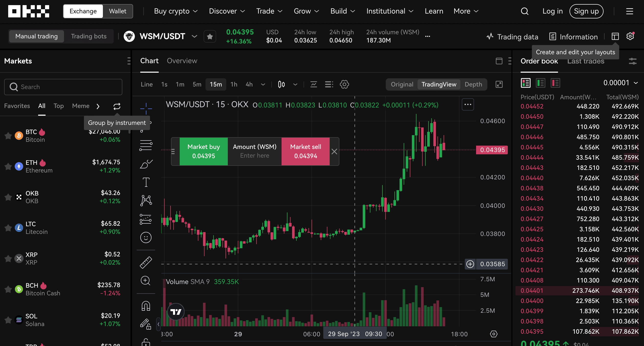Select the 1h timeframe
The width and height of the screenshot is (644, 346).
(234, 84)
